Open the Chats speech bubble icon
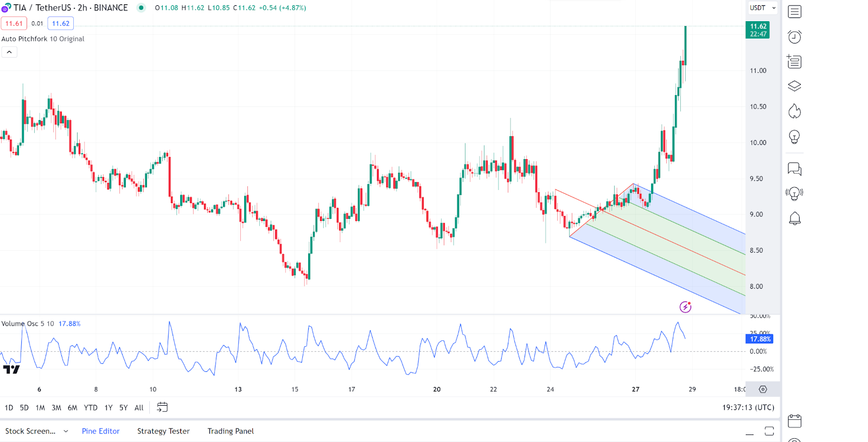Viewport: 868px width, 442px height. click(794, 169)
